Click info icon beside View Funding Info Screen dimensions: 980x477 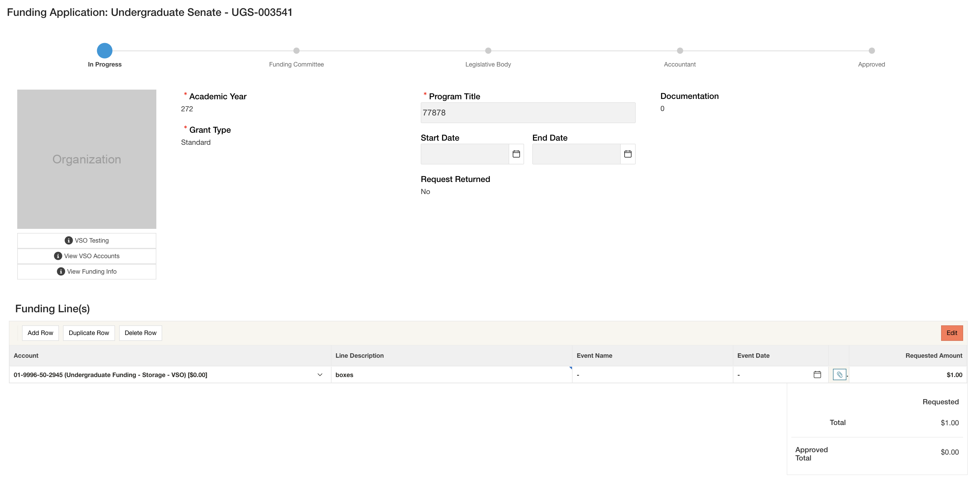(61, 272)
